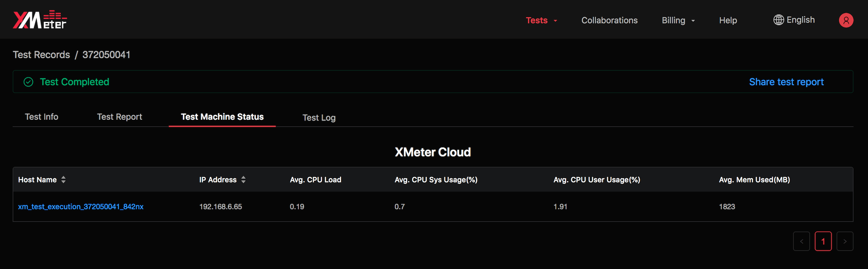Open the English language selector

[x=800, y=20]
